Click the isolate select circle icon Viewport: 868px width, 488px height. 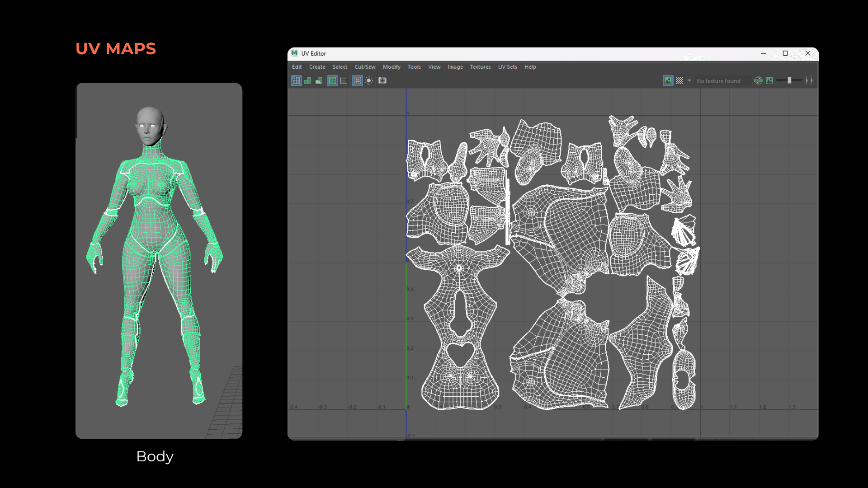[369, 80]
